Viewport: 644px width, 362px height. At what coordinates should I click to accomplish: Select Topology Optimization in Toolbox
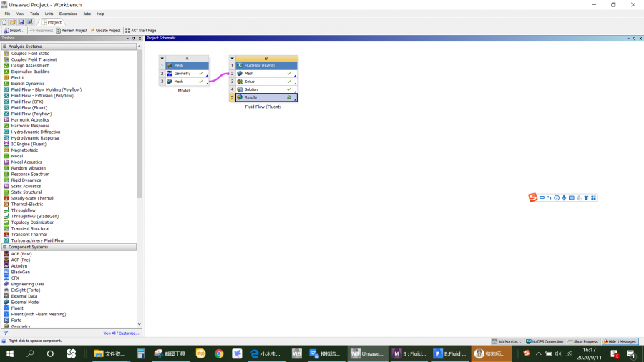pyautogui.click(x=33, y=222)
